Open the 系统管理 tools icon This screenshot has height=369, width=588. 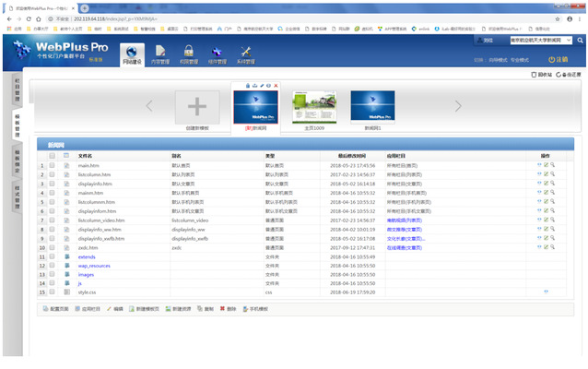[246, 54]
